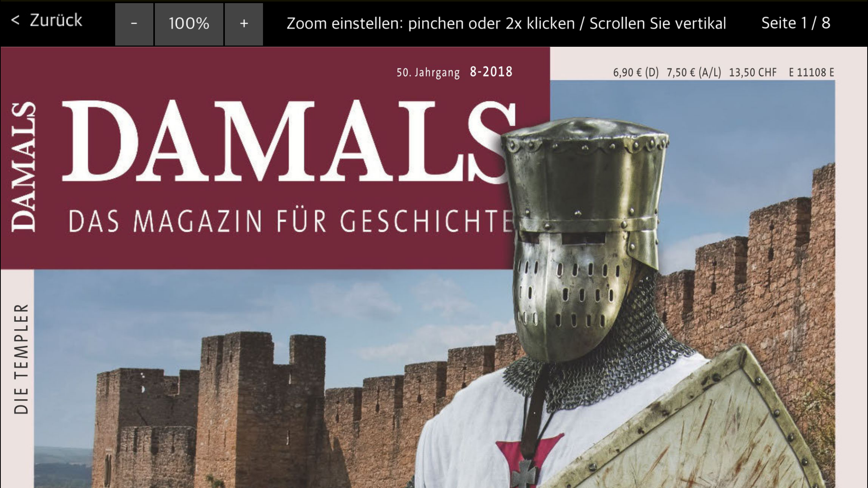Click the 7,50 € (A/L) price
Image resolution: width=868 pixels, height=488 pixels.
(x=694, y=73)
